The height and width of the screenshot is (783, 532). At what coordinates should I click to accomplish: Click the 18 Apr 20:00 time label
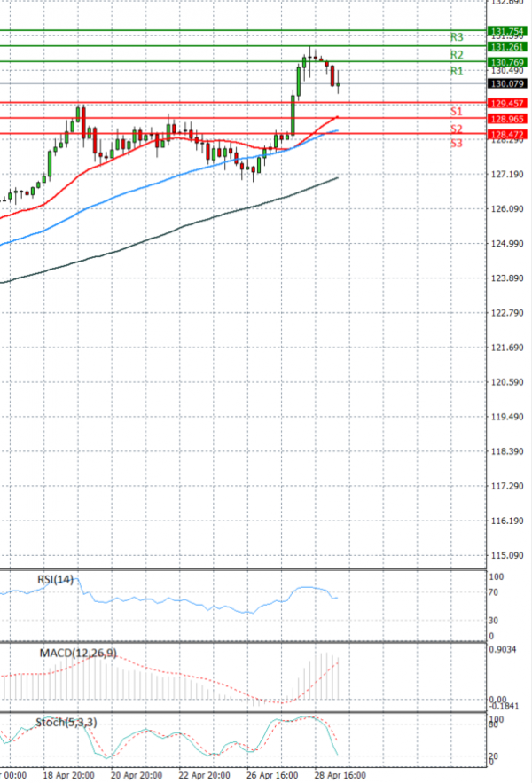(x=68, y=775)
